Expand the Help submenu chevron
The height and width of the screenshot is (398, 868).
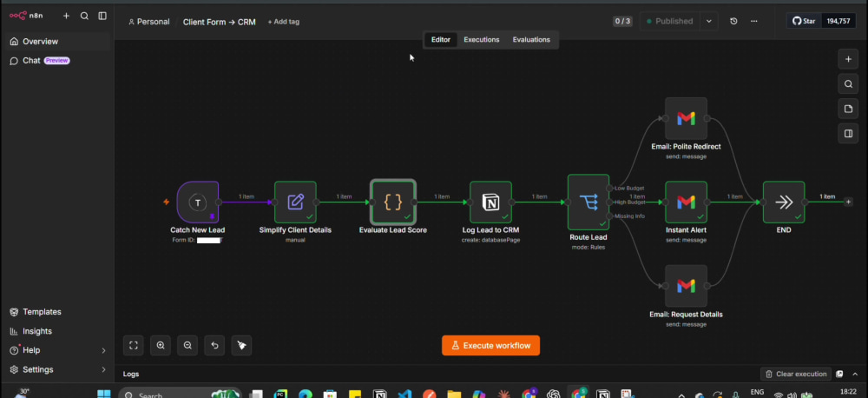(103, 350)
